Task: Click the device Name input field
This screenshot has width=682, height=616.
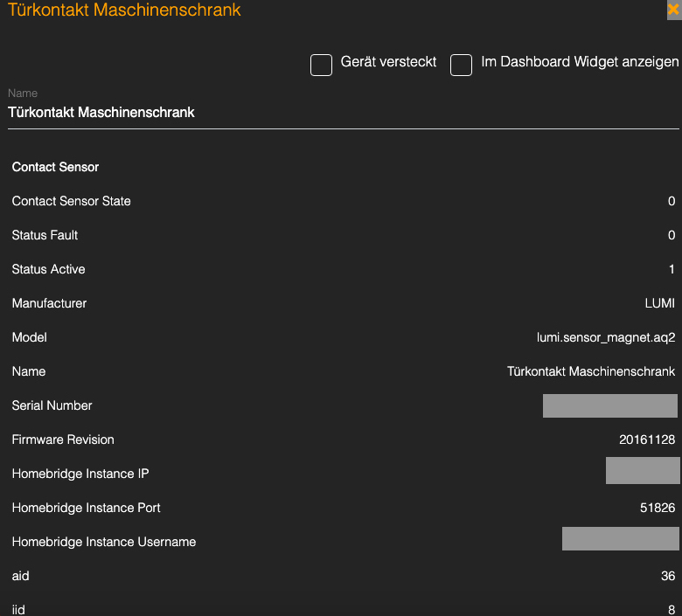Action: [x=343, y=113]
